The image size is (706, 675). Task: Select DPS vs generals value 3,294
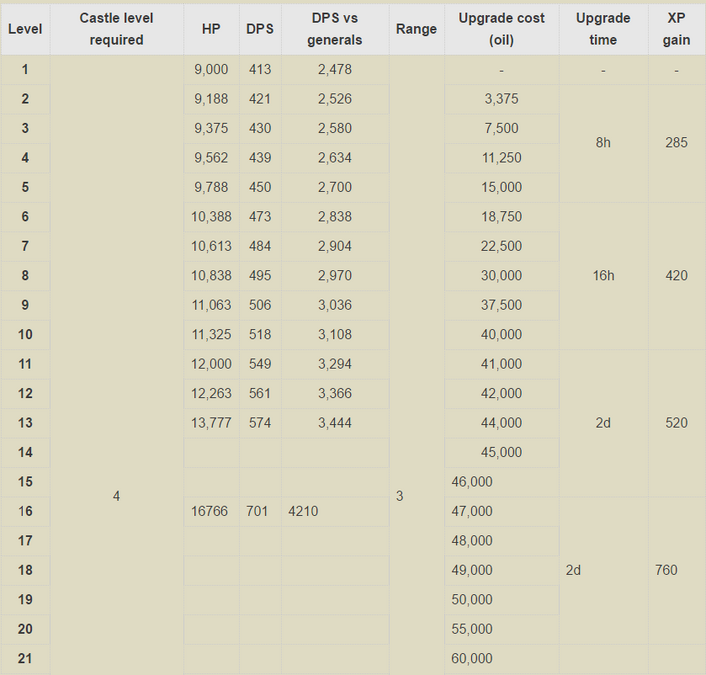[x=335, y=364]
